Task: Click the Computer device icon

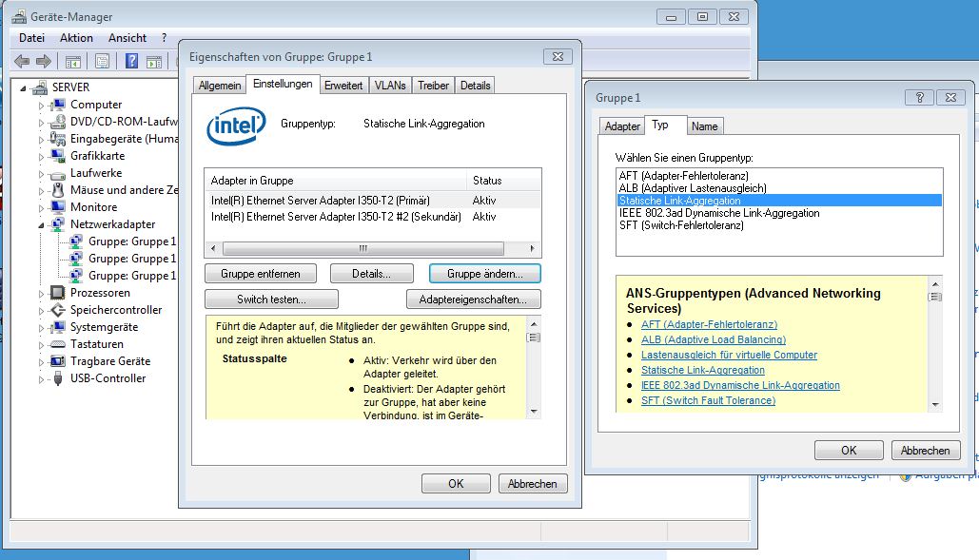Action: click(58, 105)
